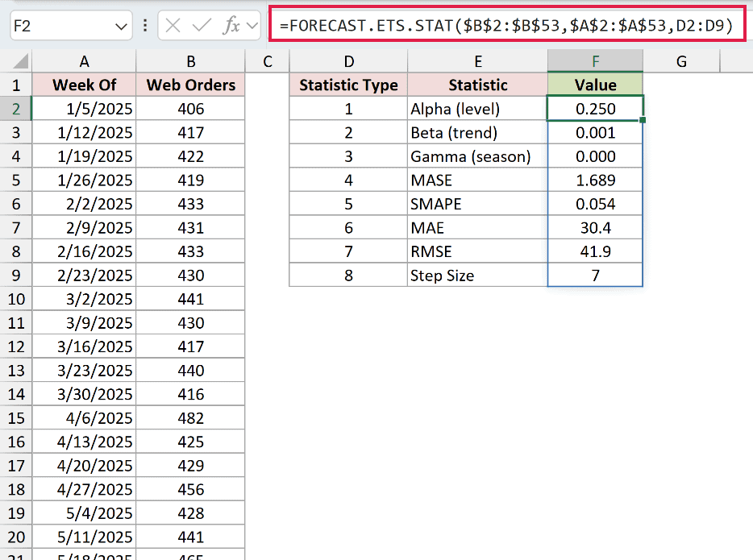The height and width of the screenshot is (560, 753).
Task: Select the "RMSE" cell
Action: click(x=478, y=251)
